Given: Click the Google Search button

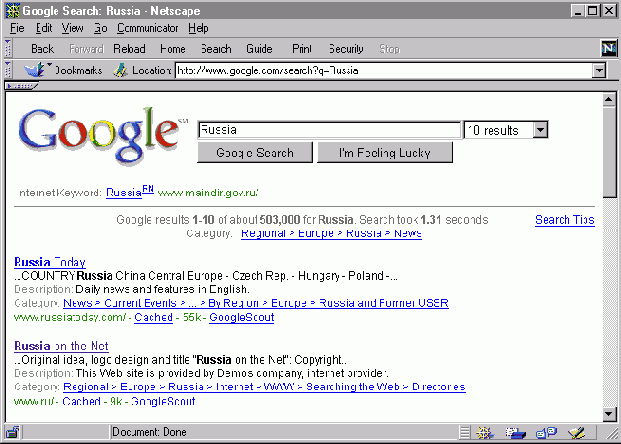Looking at the screenshot, I should coord(255,152).
